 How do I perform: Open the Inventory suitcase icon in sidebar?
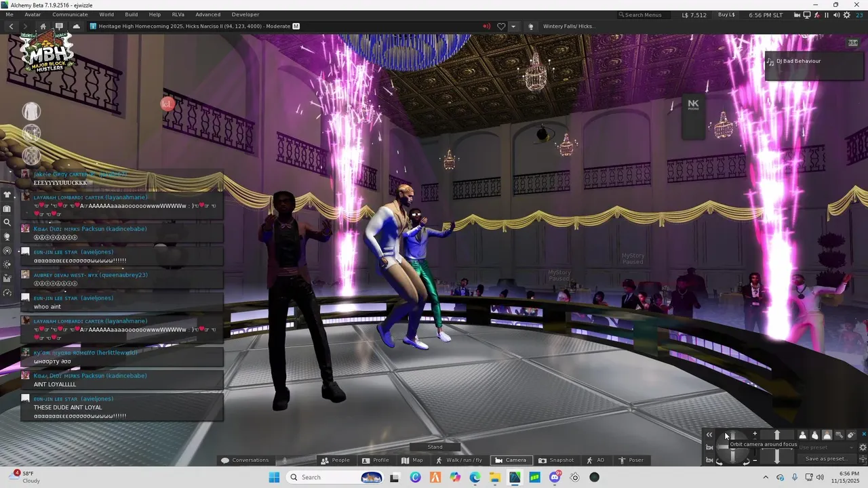7,209
